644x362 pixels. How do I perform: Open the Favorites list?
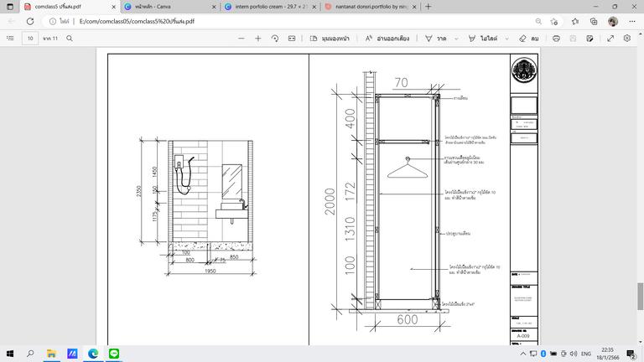(x=575, y=21)
